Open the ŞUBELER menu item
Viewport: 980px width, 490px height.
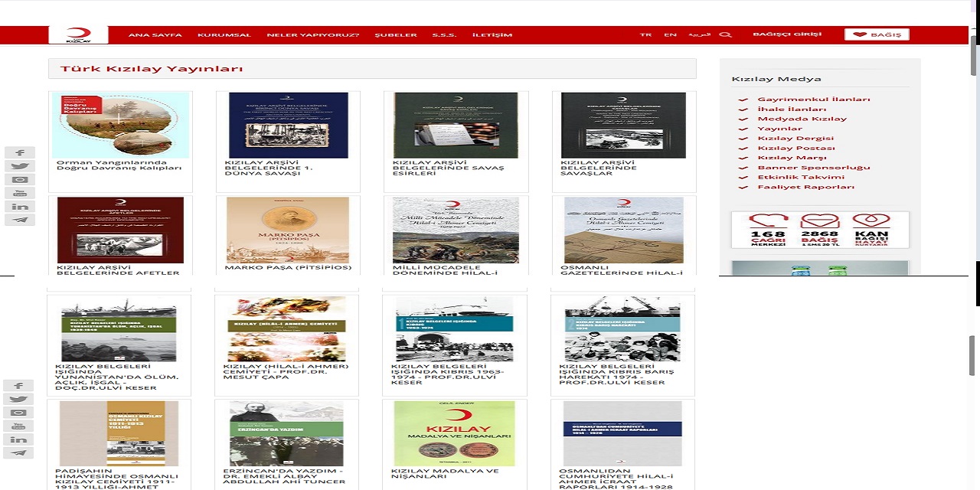coord(396,34)
